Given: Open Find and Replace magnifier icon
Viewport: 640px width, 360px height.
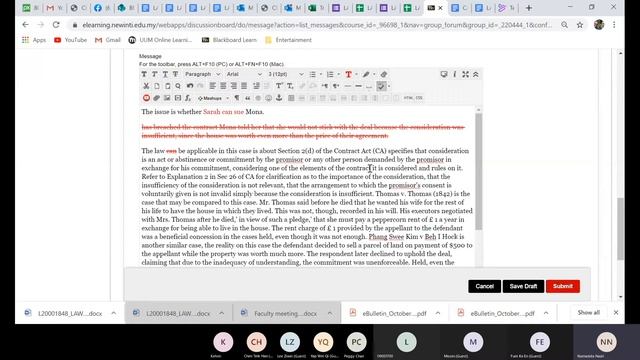Looking at the screenshot, I should [x=178, y=86].
